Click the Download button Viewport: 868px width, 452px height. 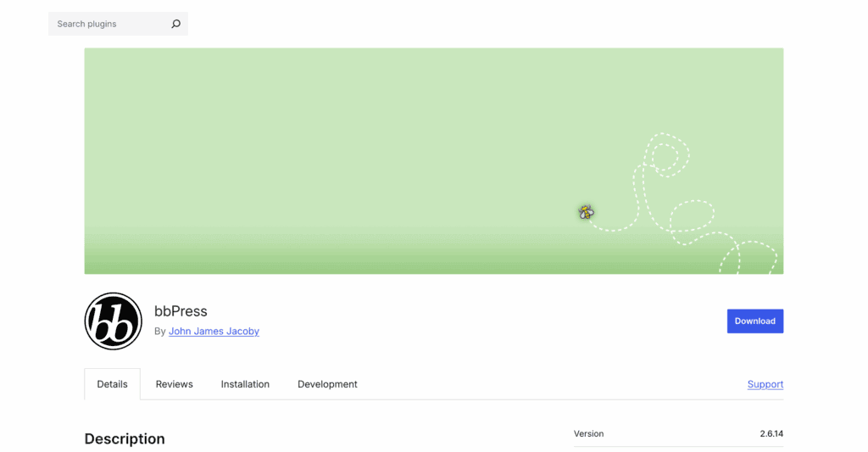[755, 321]
